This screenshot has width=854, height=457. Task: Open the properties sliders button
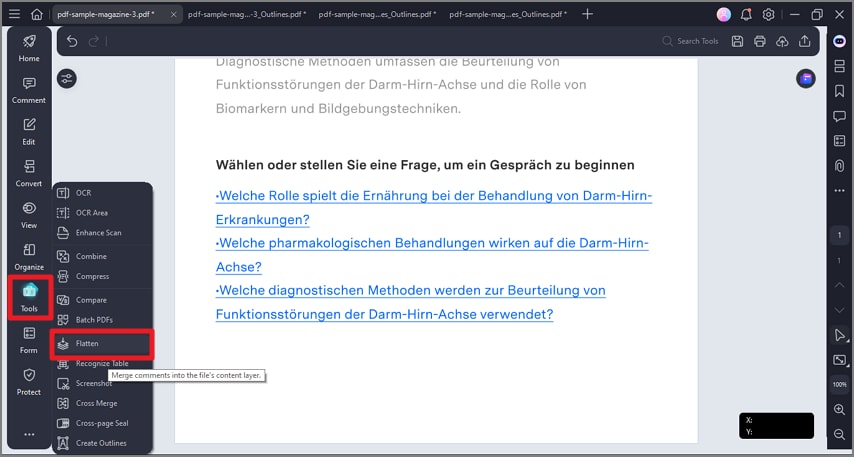(66, 79)
